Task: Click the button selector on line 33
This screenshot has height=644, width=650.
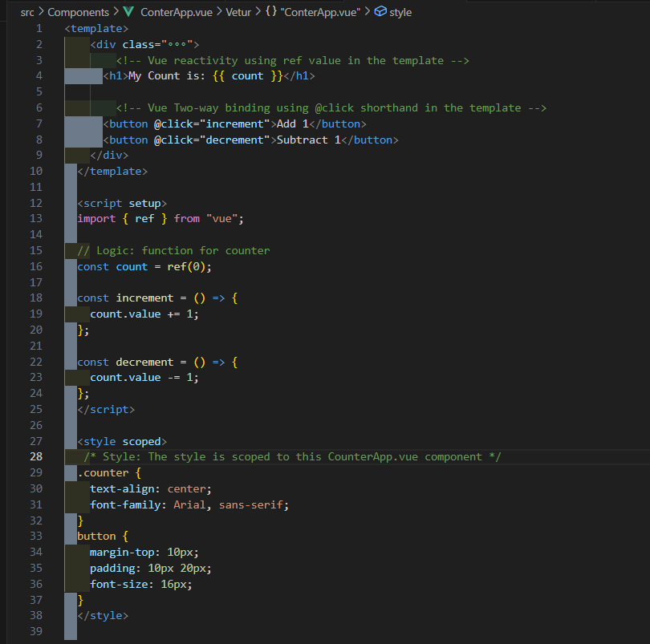Action: point(96,537)
